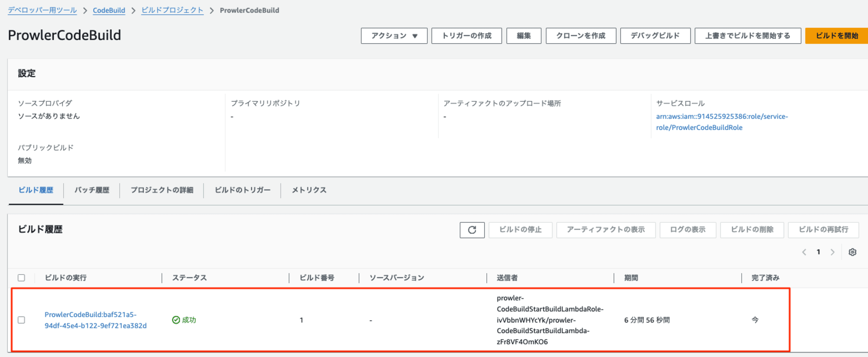The width and height of the screenshot is (868, 357).
Task: Click the 今 completed time cell
Action: 755,320
